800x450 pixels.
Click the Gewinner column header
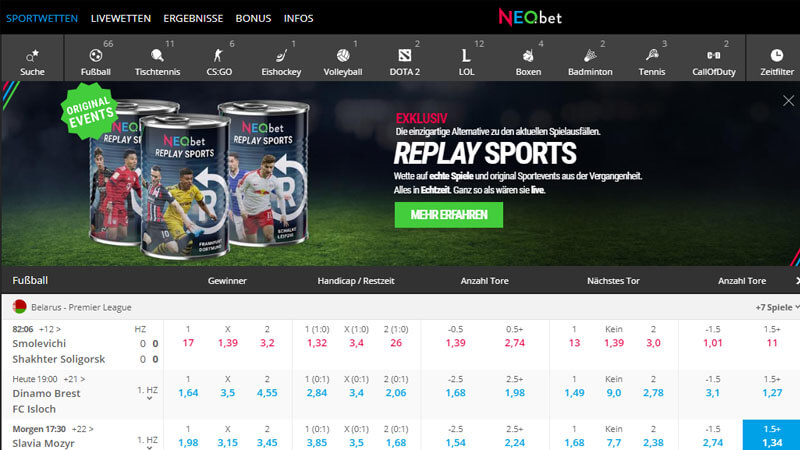[x=227, y=281]
